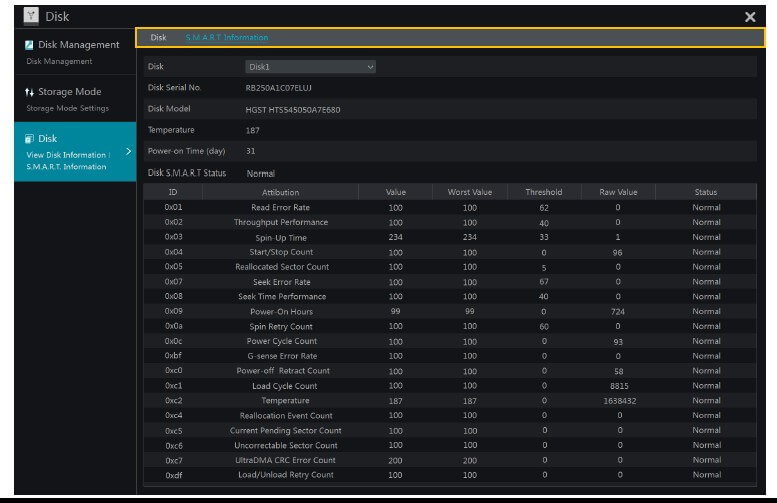Select the Throughput Performance row
Viewport: 777px width, 503px height.
[x=450, y=223]
